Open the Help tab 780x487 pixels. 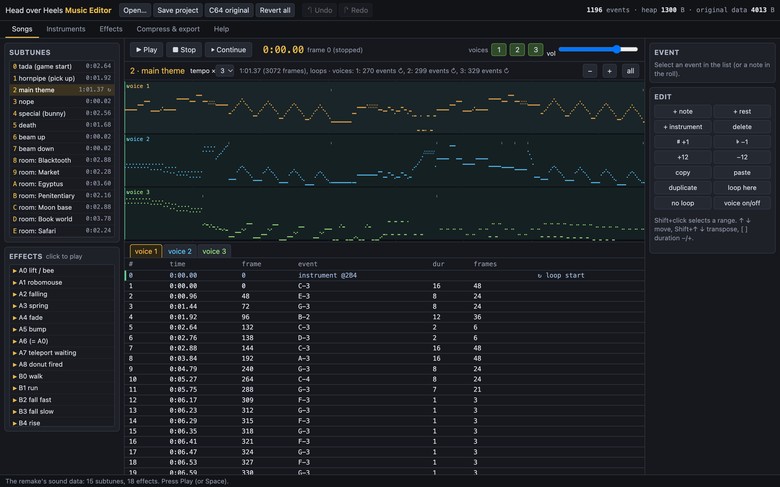click(221, 29)
